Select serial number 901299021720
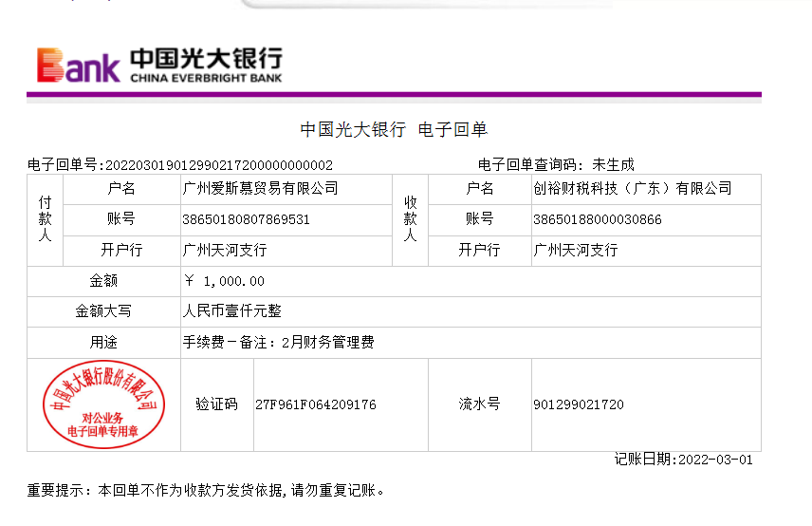Screen dimensions: 812x526 pyautogui.click(x=579, y=404)
